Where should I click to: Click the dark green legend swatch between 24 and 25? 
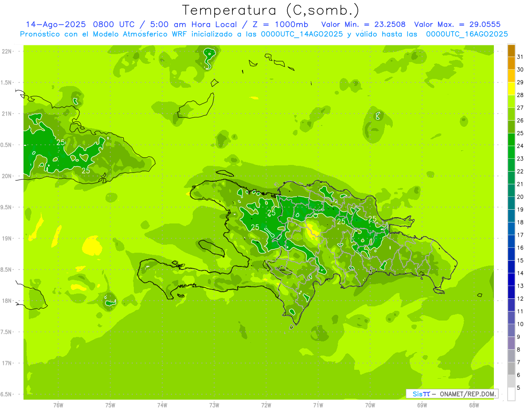pos(512,140)
